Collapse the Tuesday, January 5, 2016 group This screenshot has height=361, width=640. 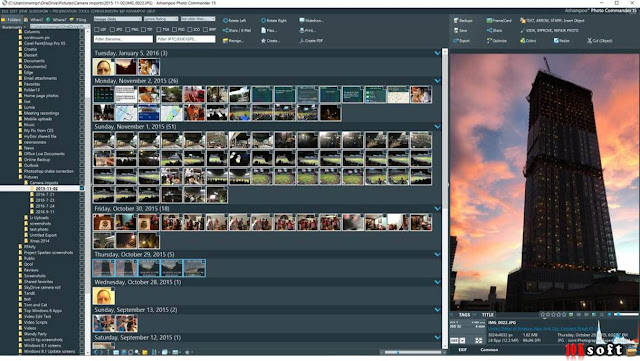[x=438, y=53]
